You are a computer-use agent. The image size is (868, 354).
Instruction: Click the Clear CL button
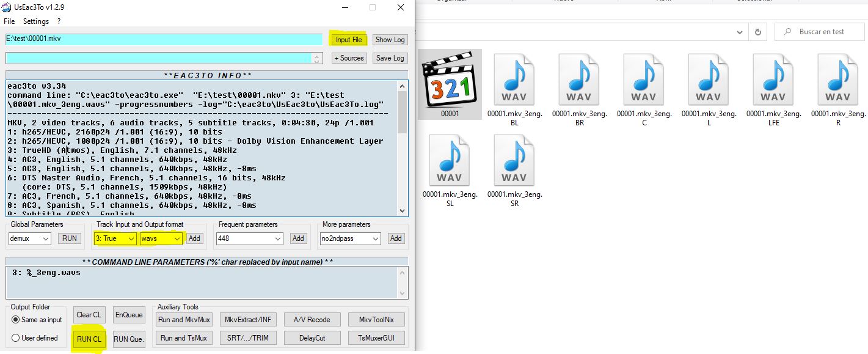(x=89, y=315)
